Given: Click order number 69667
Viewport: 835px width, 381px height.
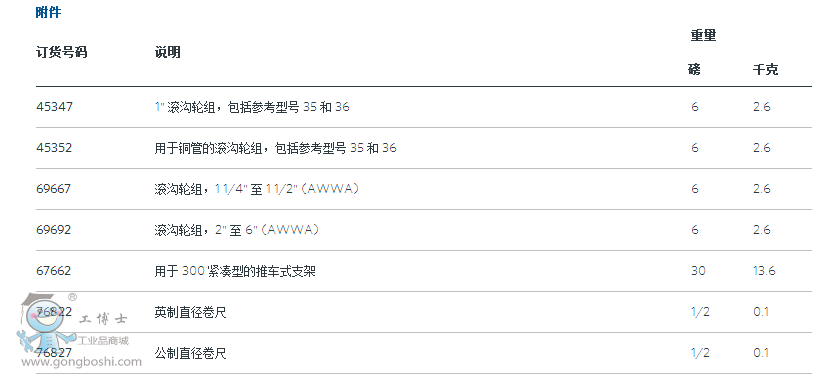Looking at the screenshot, I should point(53,189).
